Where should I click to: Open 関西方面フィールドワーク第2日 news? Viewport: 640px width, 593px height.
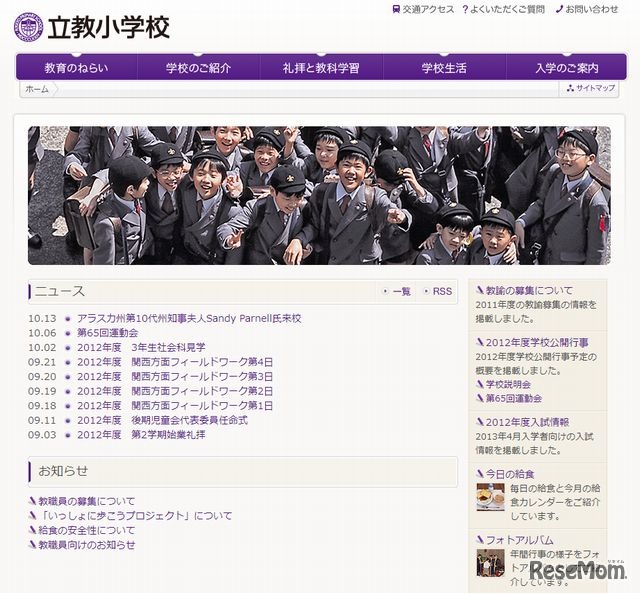(x=175, y=391)
